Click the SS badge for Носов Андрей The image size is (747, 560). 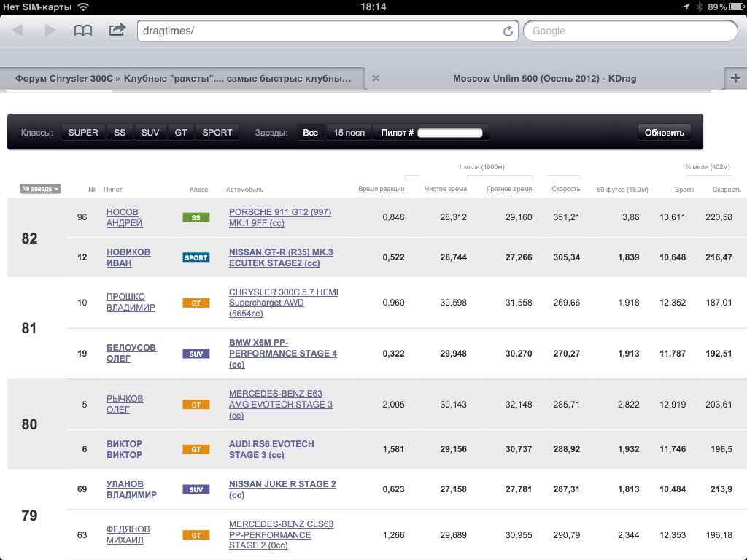point(196,217)
